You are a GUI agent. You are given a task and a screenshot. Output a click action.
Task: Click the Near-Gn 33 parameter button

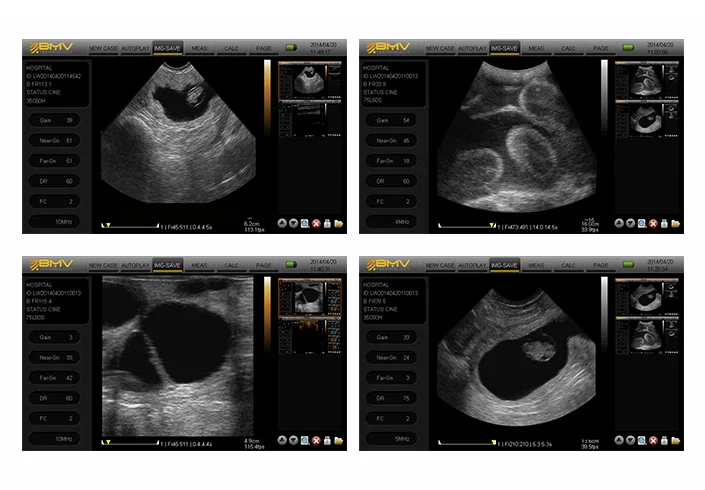54,358
